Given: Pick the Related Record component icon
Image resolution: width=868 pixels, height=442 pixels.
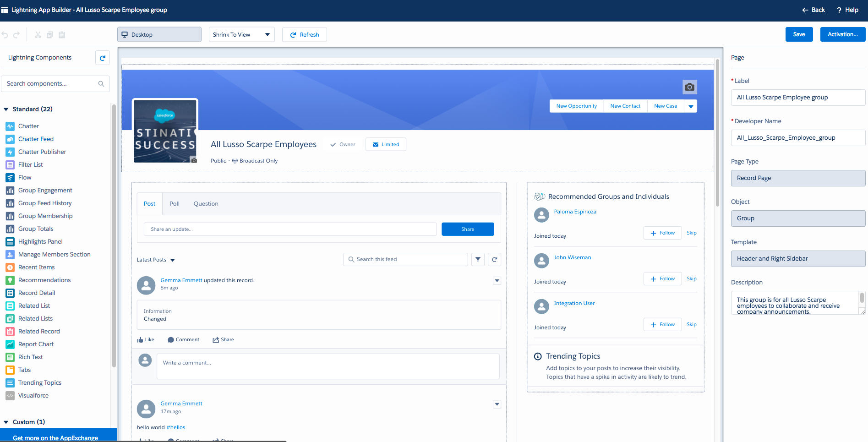Looking at the screenshot, I should [x=10, y=332].
